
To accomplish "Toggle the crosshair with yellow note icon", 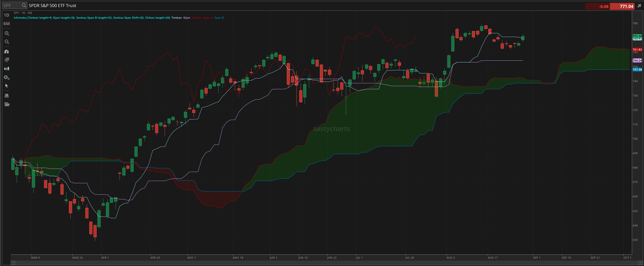I will pyautogui.click(x=7, y=60).
